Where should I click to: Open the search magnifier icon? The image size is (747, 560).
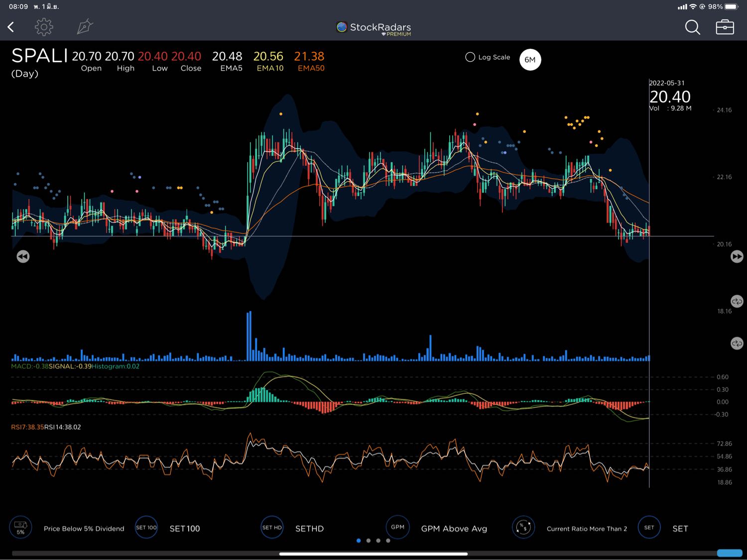click(x=692, y=27)
